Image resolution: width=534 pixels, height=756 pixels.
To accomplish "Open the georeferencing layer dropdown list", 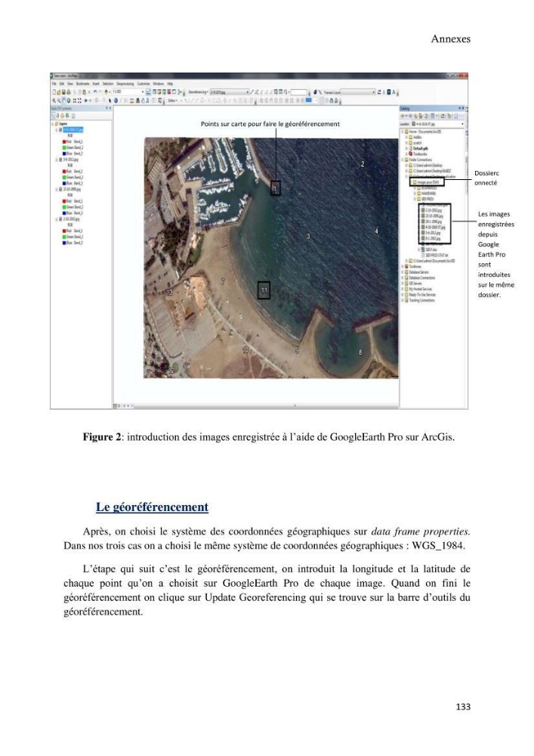I will 248,91.
